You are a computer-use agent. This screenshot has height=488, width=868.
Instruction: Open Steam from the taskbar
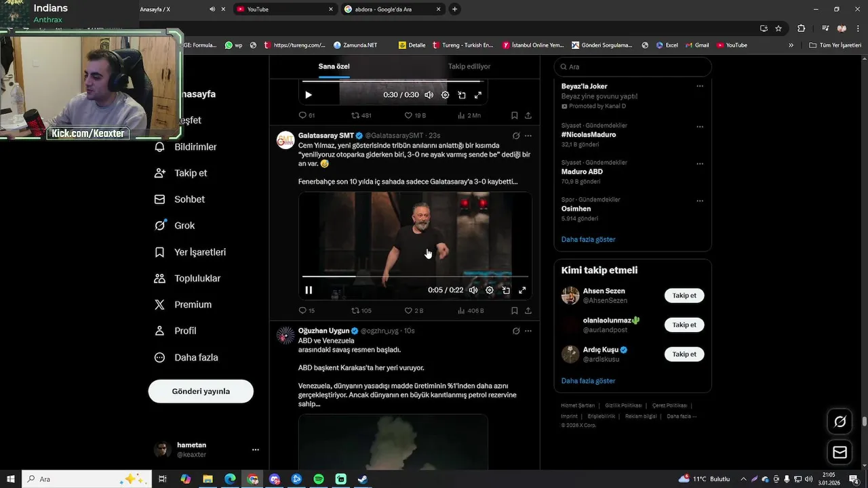[x=363, y=479]
